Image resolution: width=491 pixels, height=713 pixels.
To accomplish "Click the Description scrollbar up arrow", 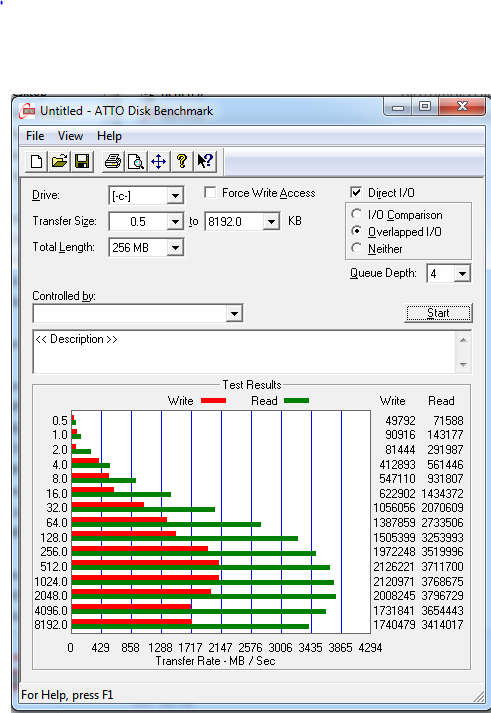I will [x=463, y=340].
